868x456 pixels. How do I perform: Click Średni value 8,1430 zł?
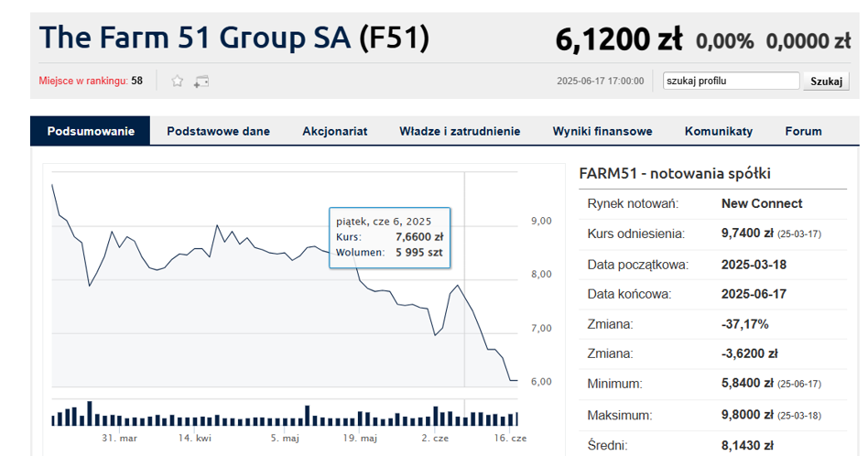pyautogui.click(x=747, y=445)
